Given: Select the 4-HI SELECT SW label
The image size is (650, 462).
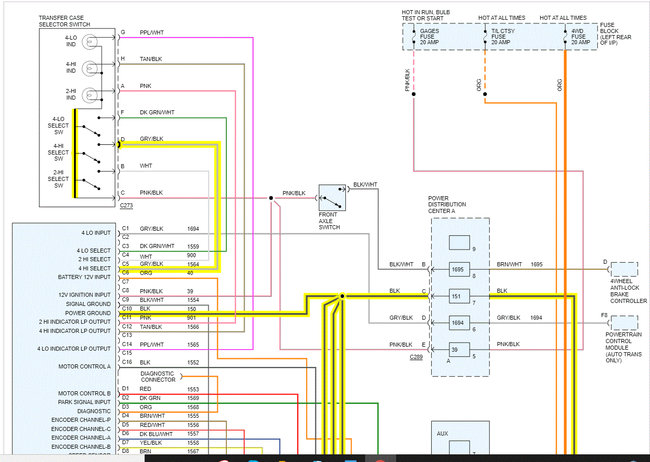Looking at the screenshot, I should (x=58, y=152).
